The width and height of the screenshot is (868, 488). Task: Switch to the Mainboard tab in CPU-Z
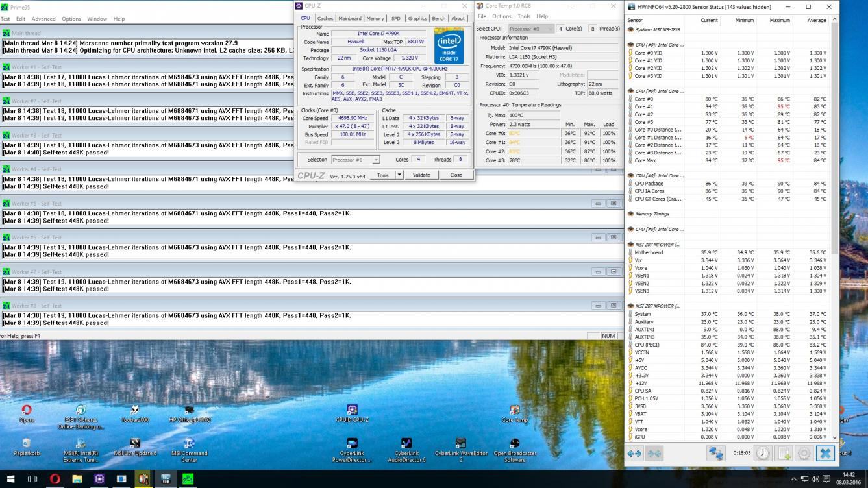[x=349, y=19]
